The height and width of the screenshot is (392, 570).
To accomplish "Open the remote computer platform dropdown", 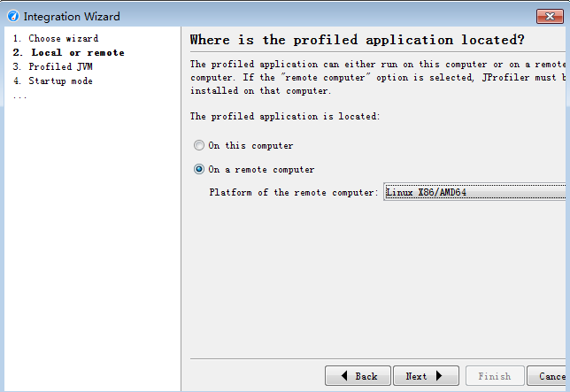I will (474, 192).
